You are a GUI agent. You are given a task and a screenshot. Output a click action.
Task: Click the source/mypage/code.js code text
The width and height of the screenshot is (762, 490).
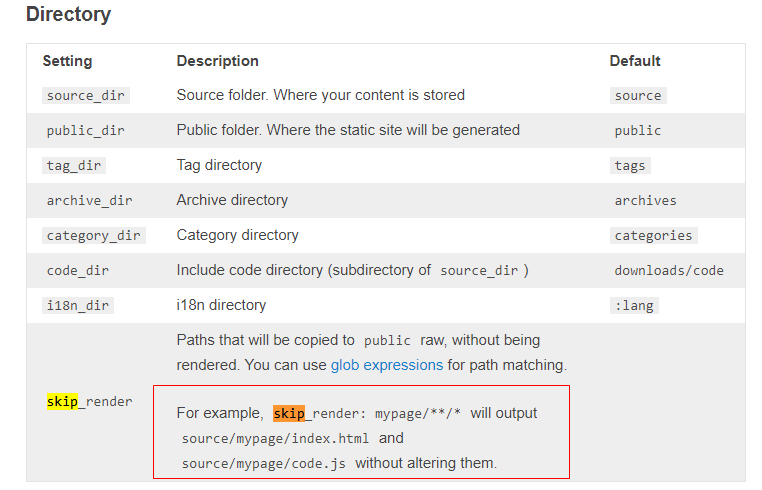point(263,464)
